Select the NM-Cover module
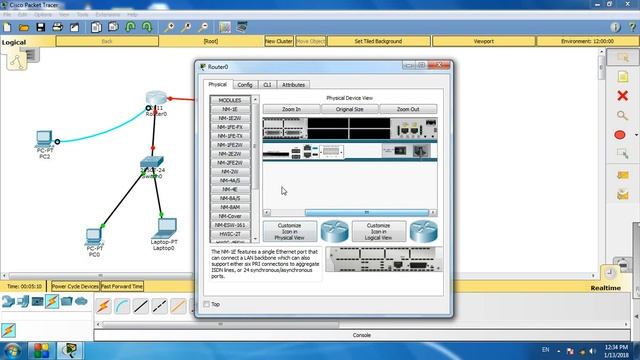640x360 pixels. [230, 216]
